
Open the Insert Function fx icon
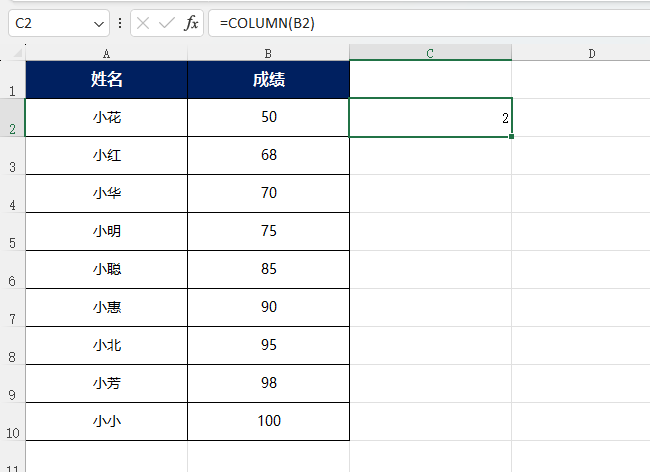click(191, 23)
